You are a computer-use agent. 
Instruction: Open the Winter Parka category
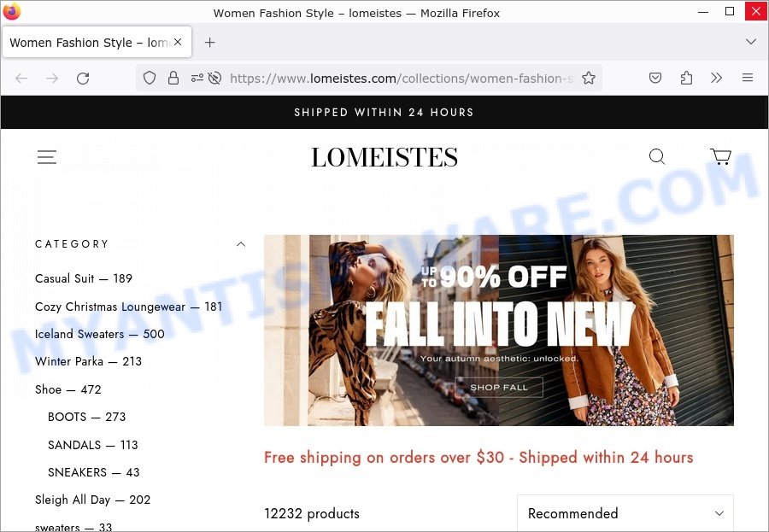tap(88, 361)
